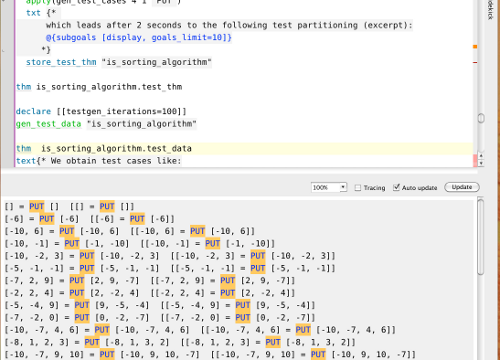Click output line starting with [-10, -1] = PUT

coord(140,244)
